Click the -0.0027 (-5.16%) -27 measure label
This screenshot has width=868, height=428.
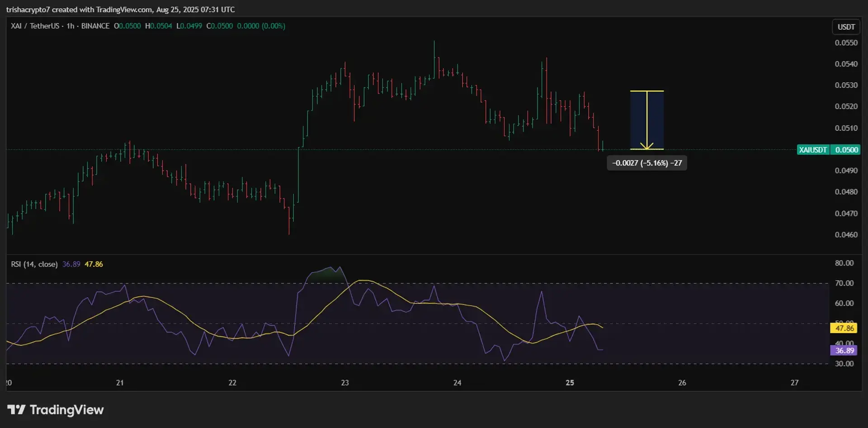click(x=647, y=163)
